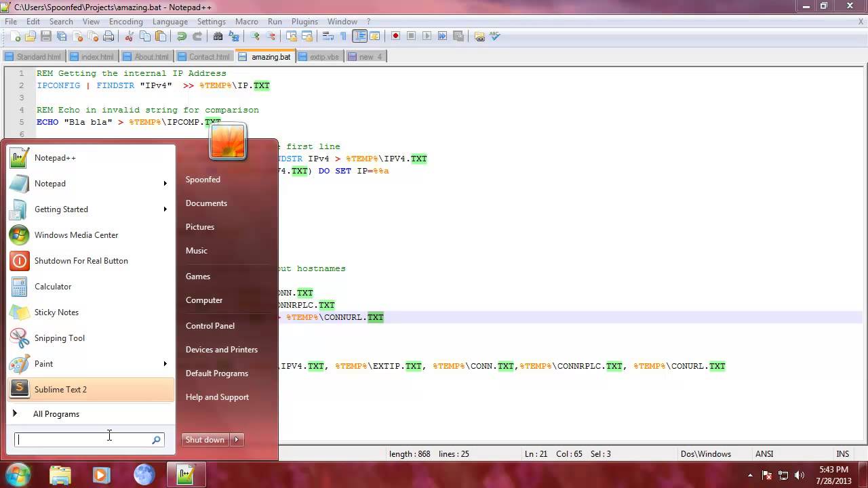Click the Zoom In toolbar icon
868x488 pixels.
255,37
